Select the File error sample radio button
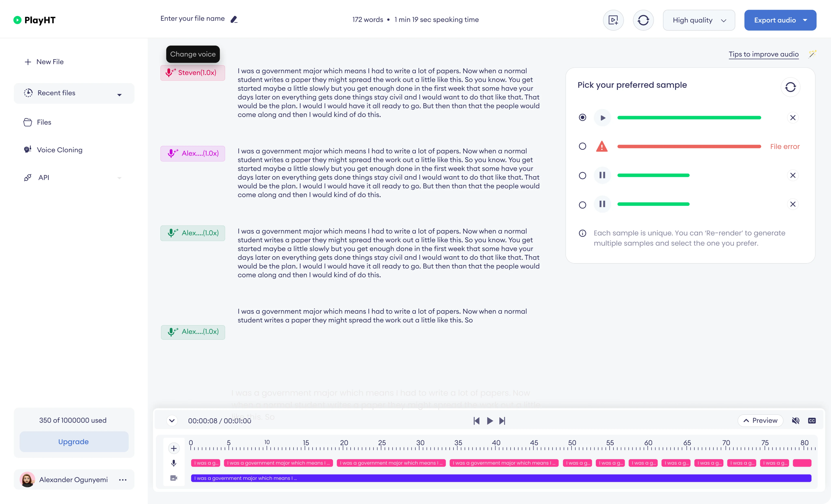 [x=582, y=146]
